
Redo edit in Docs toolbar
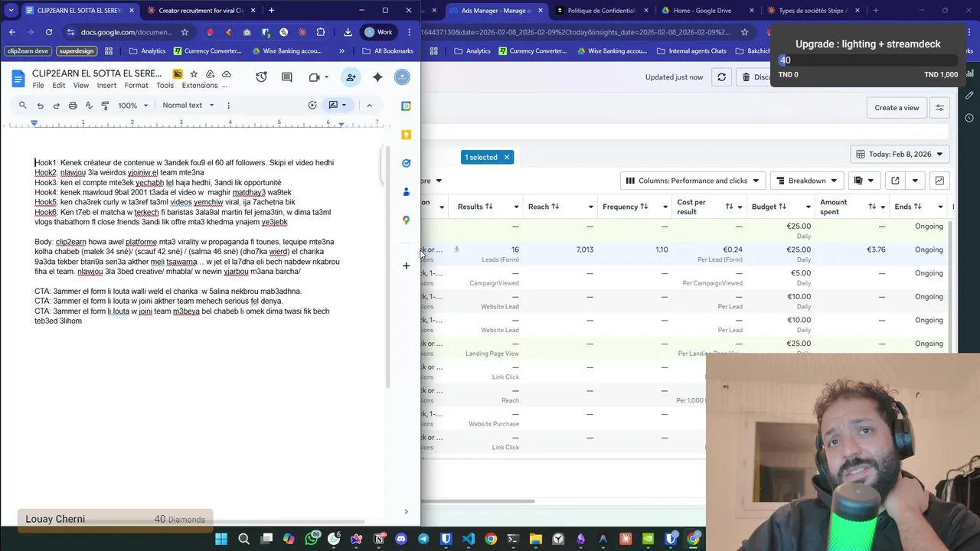[56, 105]
